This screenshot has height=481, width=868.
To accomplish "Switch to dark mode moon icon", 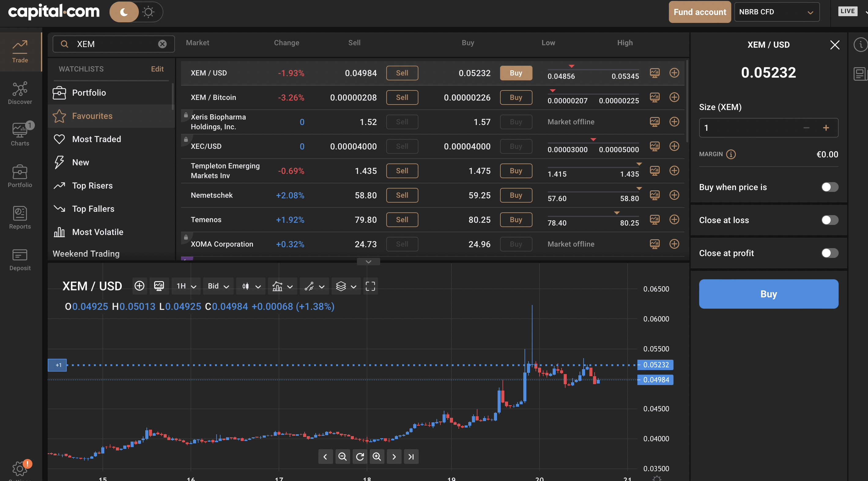I will click(x=124, y=12).
